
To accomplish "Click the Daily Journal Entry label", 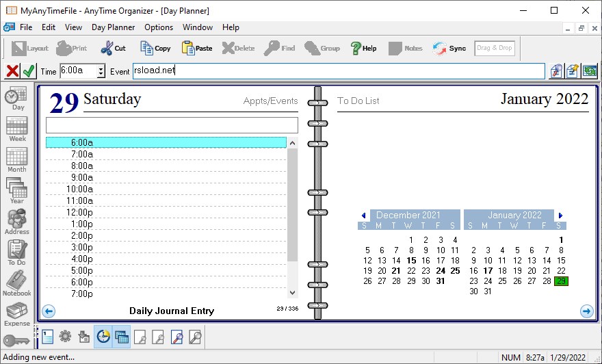I will tap(172, 311).
